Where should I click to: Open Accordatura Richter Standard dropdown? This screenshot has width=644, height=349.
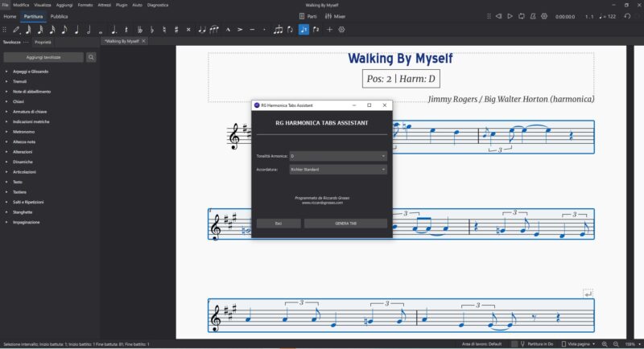(338, 170)
